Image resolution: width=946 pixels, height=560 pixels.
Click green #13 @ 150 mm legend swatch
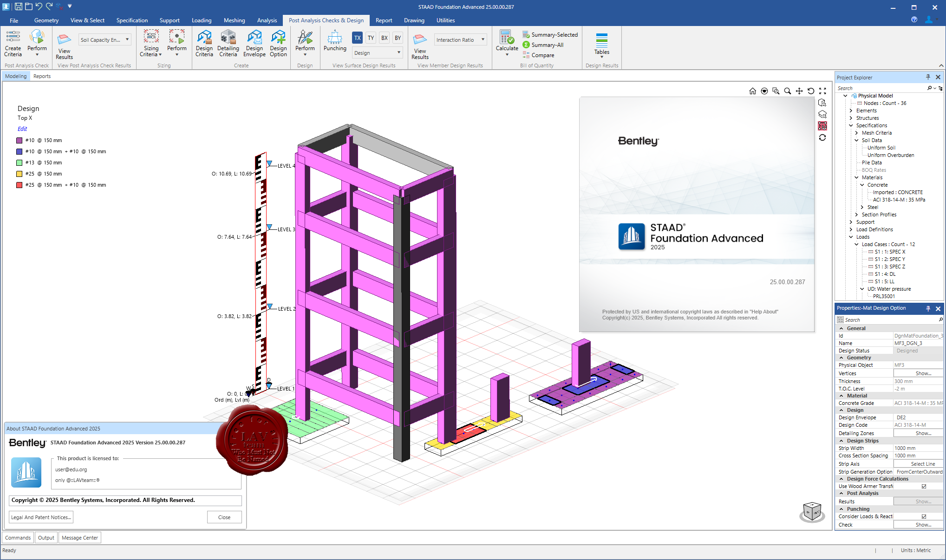click(20, 163)
